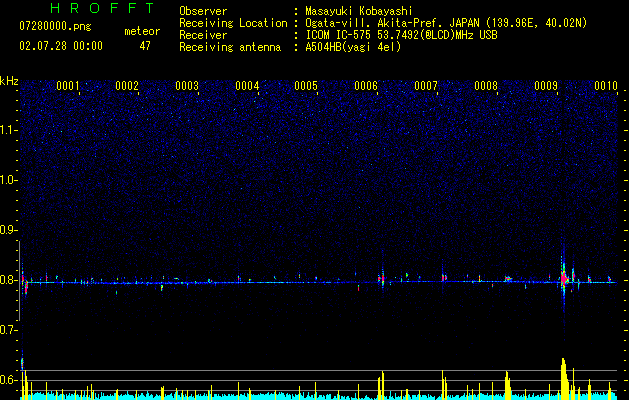Image resolution: width=629 pixels, height=400 pixels.
Task: Click time marker 0006
Action: tap(366, 86)
